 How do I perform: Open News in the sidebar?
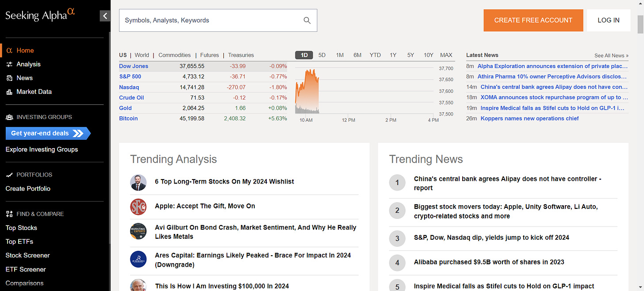point(25,78)
